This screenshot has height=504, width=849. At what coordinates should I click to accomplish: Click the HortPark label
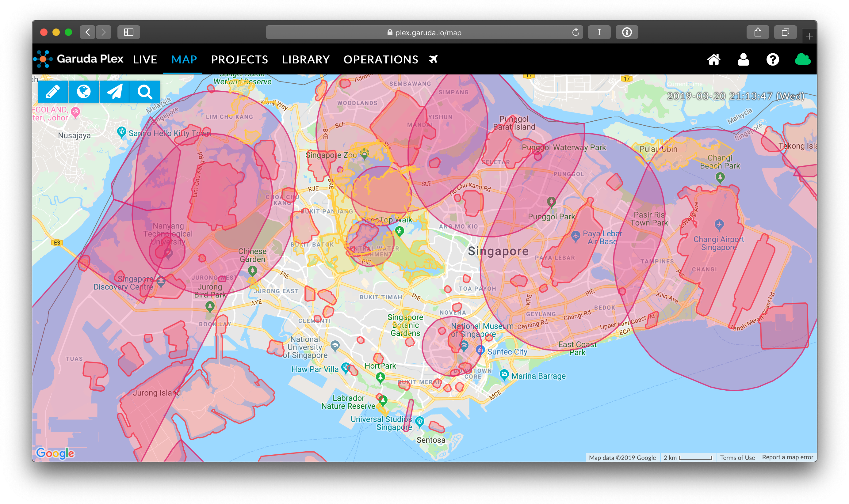(x=380, y=366)
